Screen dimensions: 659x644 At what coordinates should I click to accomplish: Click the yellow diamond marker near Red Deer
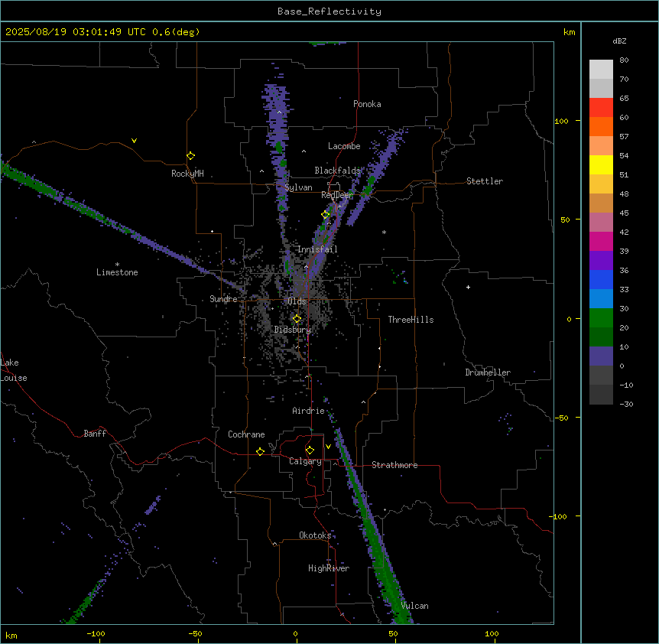point(325,215)
